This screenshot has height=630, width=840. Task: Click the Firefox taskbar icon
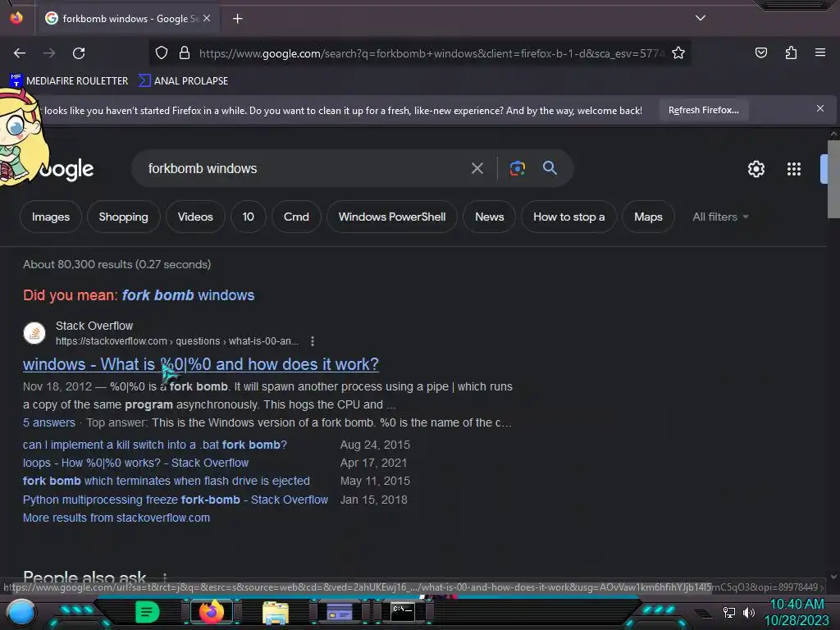(x=212, y=612)
